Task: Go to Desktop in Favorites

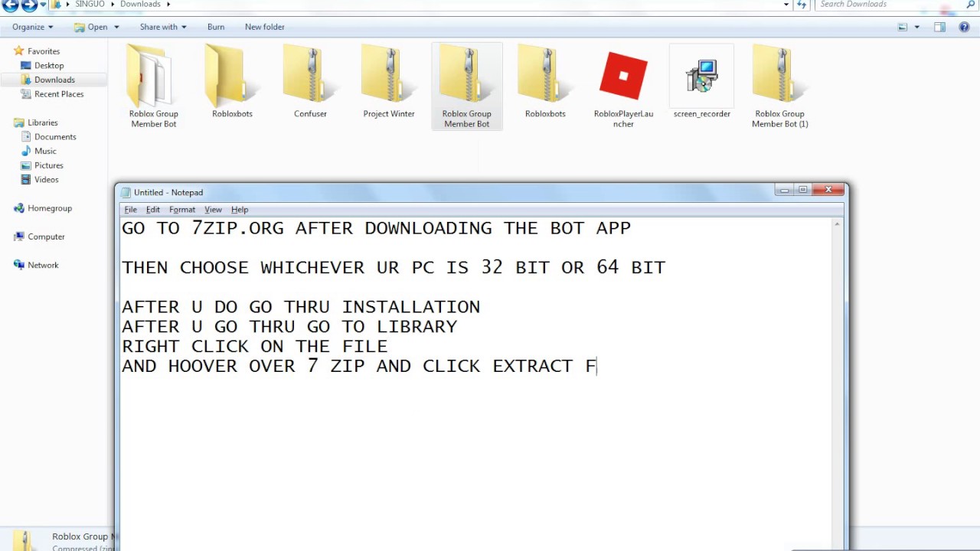Action: [49, 66]
